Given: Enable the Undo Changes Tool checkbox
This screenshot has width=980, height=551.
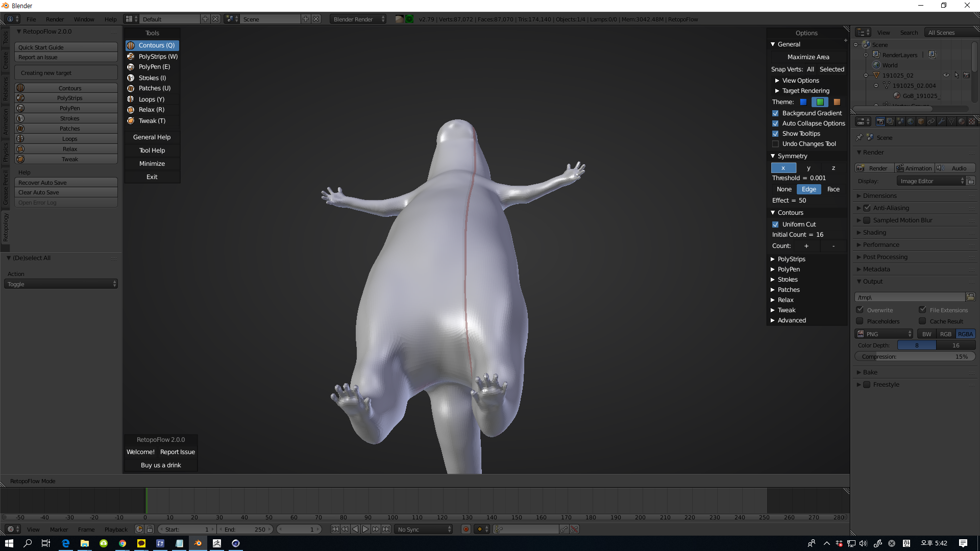Looking at the screenshot, I should click(775, 144).
